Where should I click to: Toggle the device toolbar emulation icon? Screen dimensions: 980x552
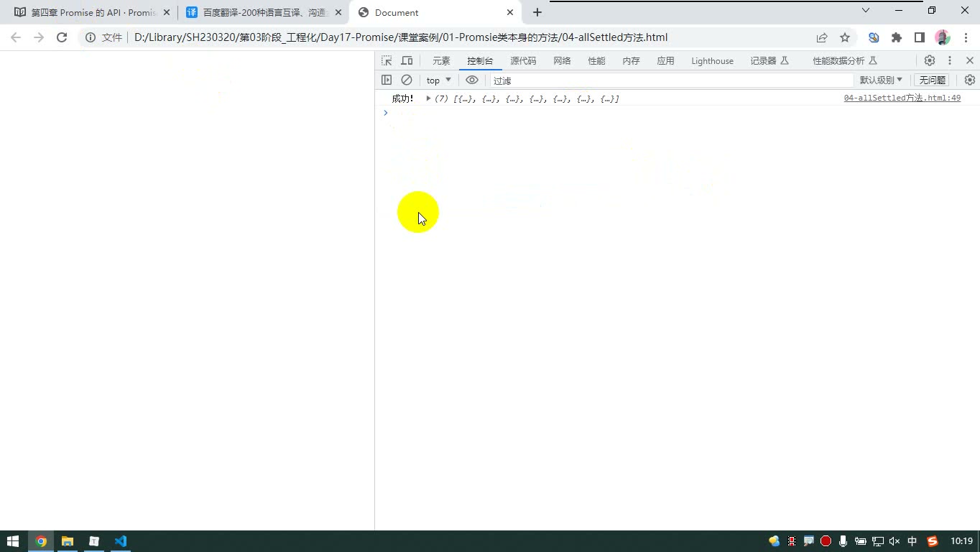(407, 61)
